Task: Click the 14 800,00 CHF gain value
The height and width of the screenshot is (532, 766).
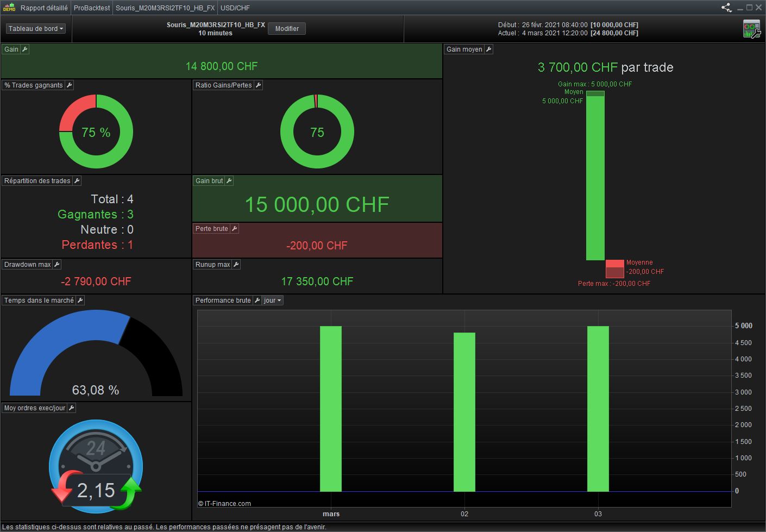Action: [x=222, y=66]
